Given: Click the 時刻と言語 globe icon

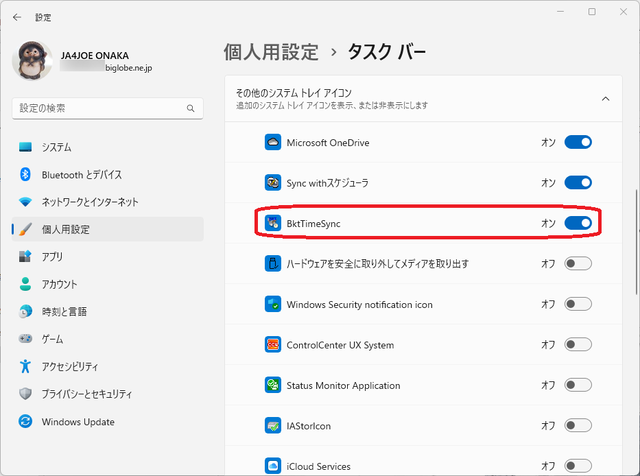Looking at the screenshot, I should tap(25, 311).
